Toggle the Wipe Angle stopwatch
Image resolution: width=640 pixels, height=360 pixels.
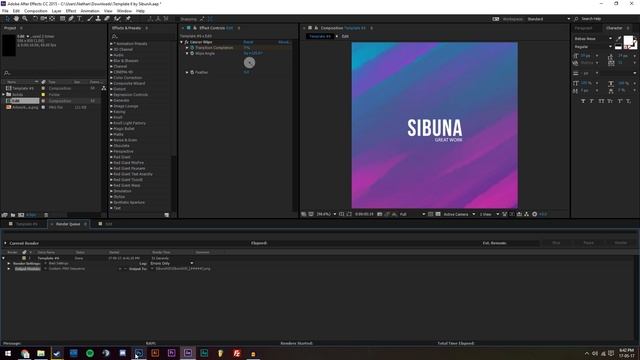point(192,53)
